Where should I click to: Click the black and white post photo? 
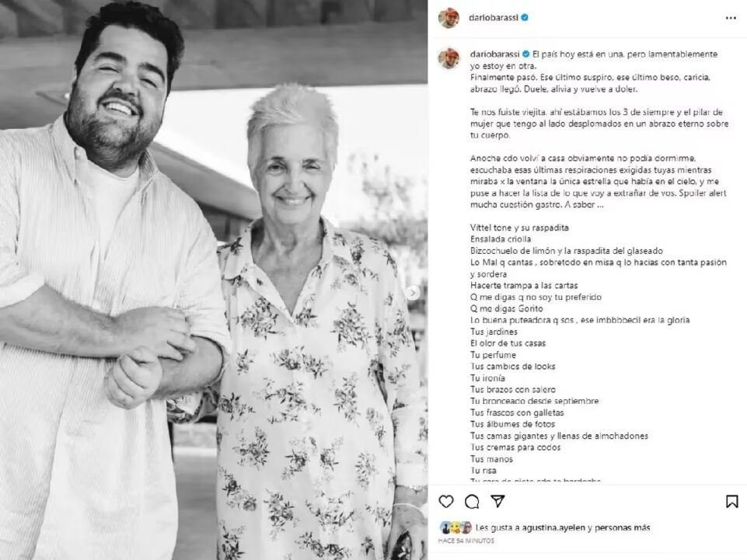pos(214,280)
